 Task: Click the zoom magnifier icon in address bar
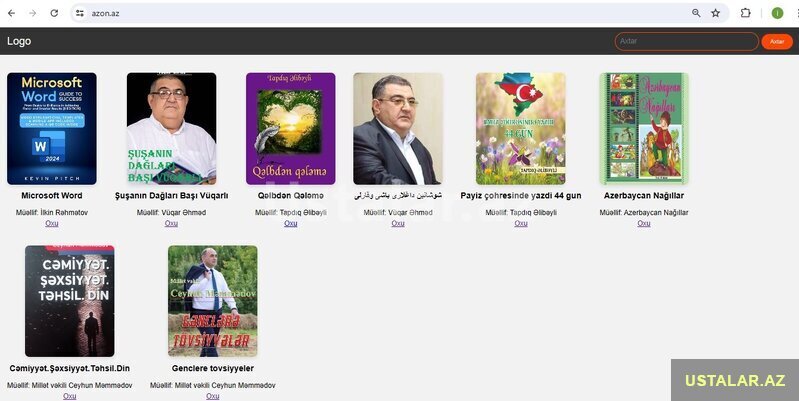click(x=696, y=13)
